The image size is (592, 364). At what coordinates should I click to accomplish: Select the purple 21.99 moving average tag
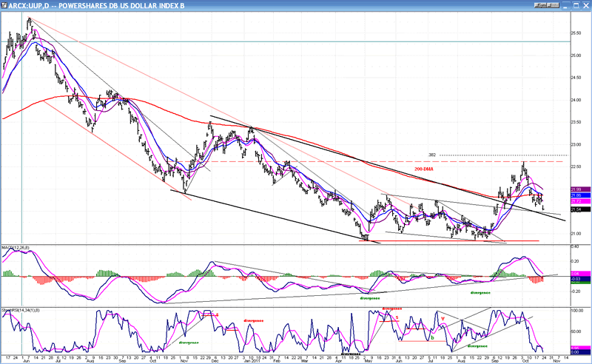tap(580, 188)
